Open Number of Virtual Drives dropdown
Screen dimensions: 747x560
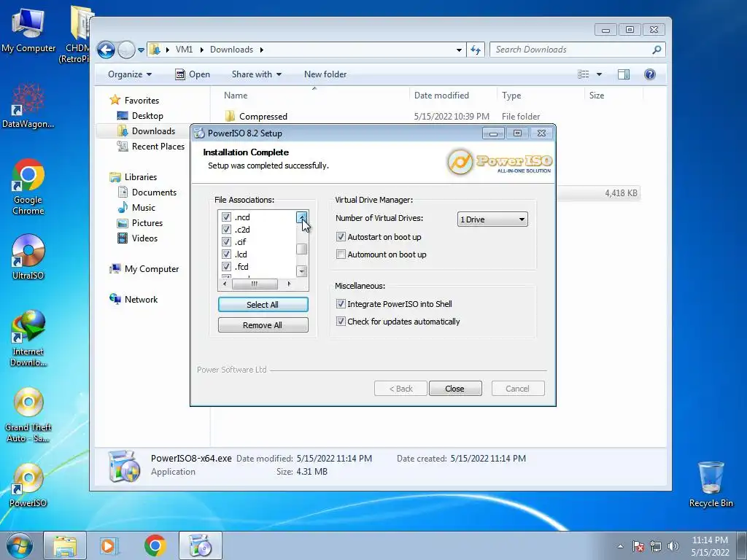coord(492,219)
